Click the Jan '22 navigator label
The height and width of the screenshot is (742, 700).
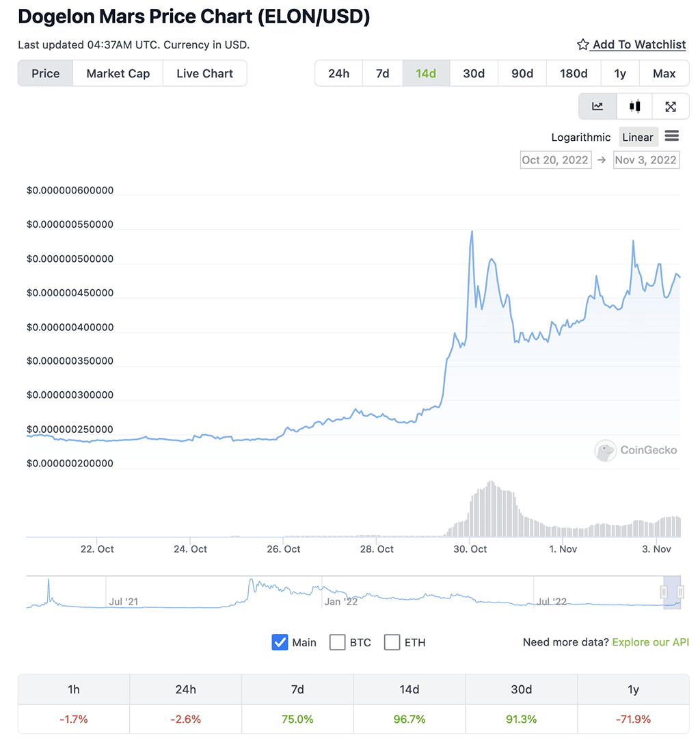pos(341,601)
